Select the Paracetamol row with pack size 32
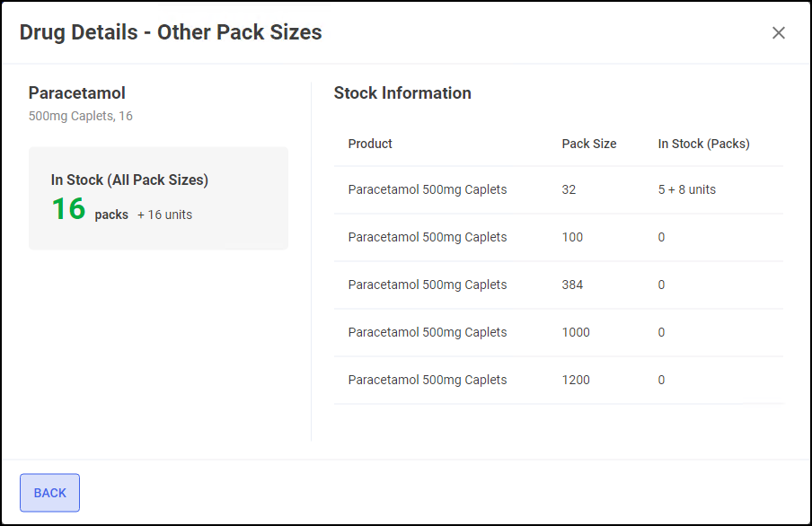Image resolution: width=812 pixels, height=526 pixels. coord(428,189)
